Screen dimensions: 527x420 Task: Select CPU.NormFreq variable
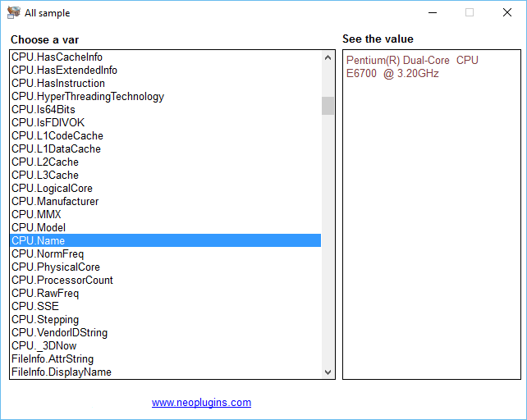[165, 253]
